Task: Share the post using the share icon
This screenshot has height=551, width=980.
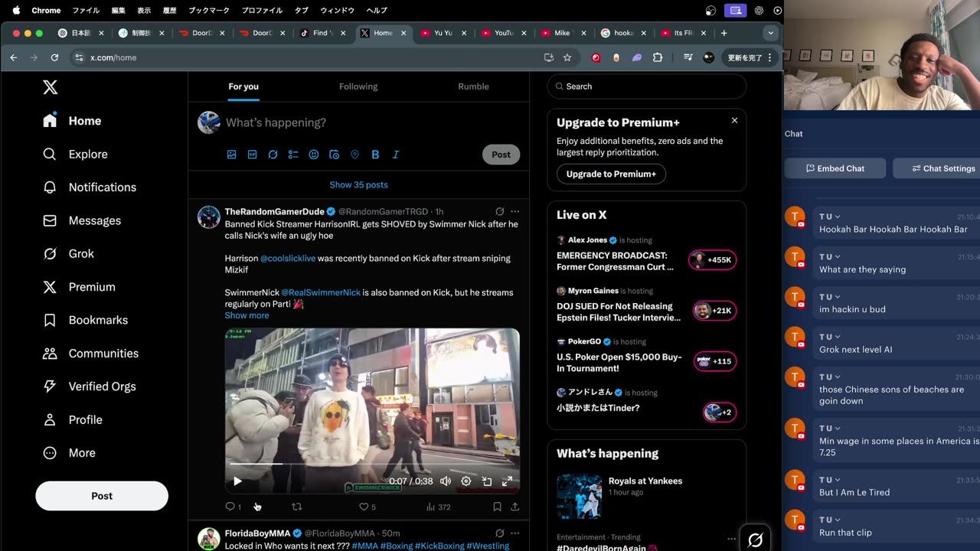Action: tap(514, 507)
